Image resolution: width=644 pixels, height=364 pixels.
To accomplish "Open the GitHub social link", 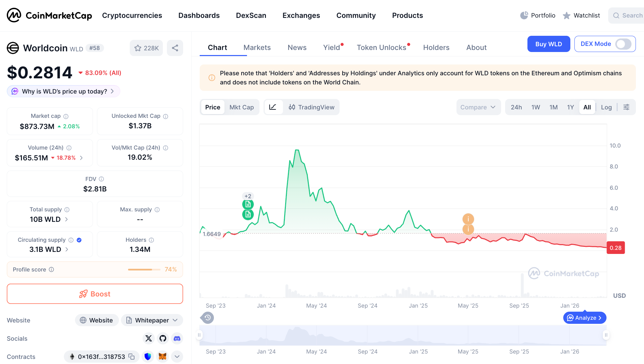I will (x=163, y=338).
